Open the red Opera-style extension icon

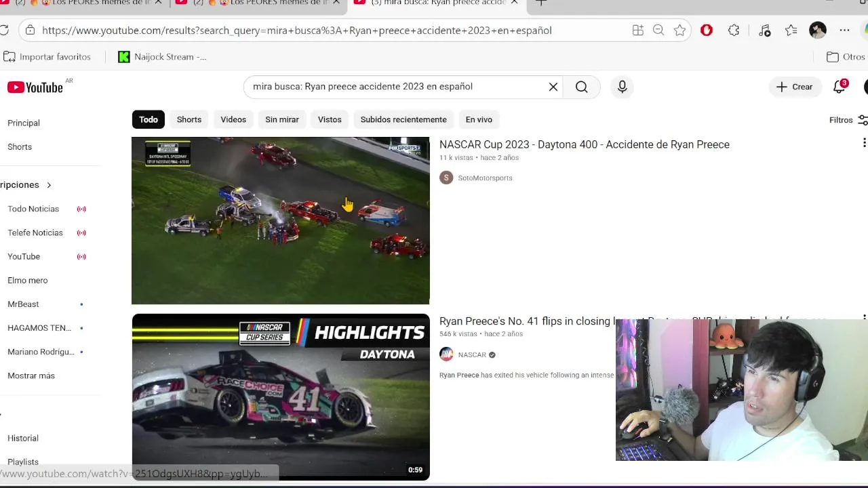(x=707, y=30)
